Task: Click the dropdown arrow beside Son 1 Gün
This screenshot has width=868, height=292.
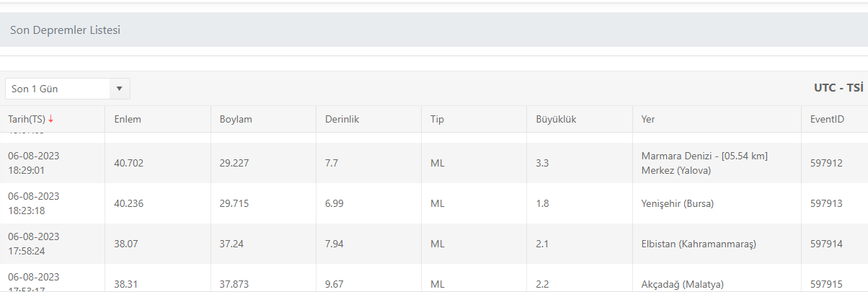Action: (119, 89)
